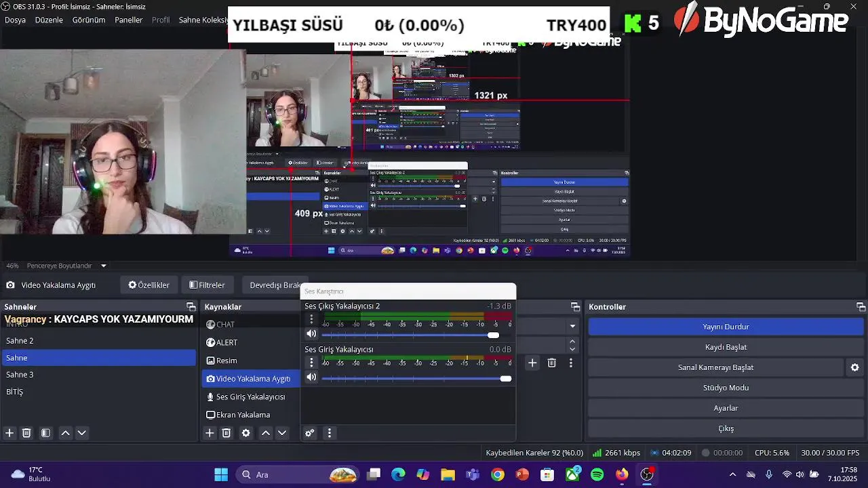Expand the scene transition type dropdown
The width and height of the screenshot is (868, 488).
point(572,326)
